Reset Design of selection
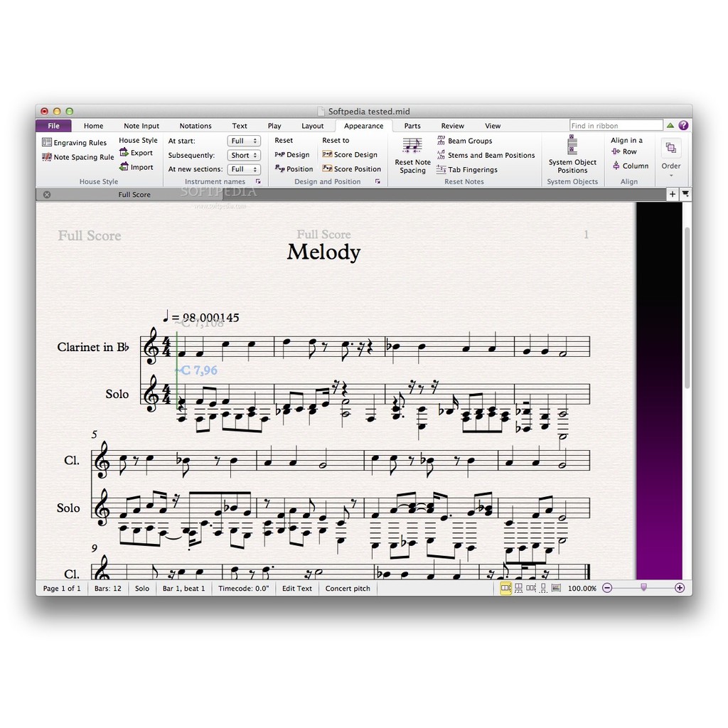This screenshot has width=728, height=728. pos(292,154)
